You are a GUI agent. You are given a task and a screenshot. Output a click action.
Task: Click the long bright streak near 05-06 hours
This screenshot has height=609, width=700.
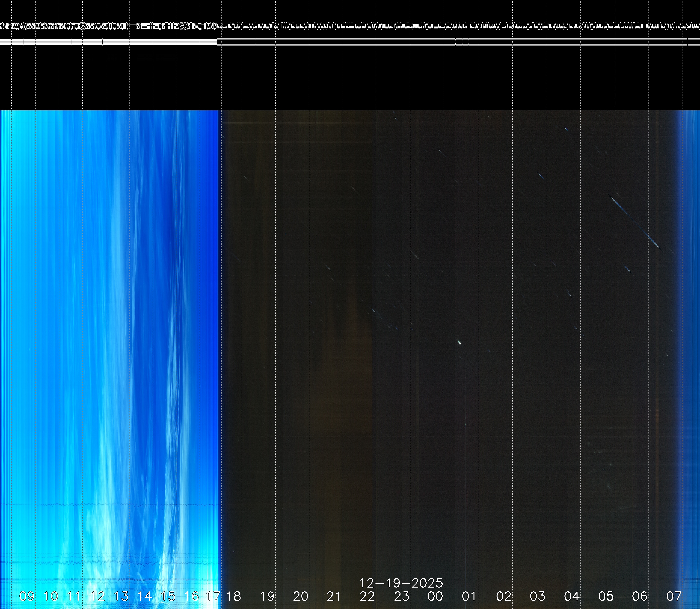pos(634,222)
